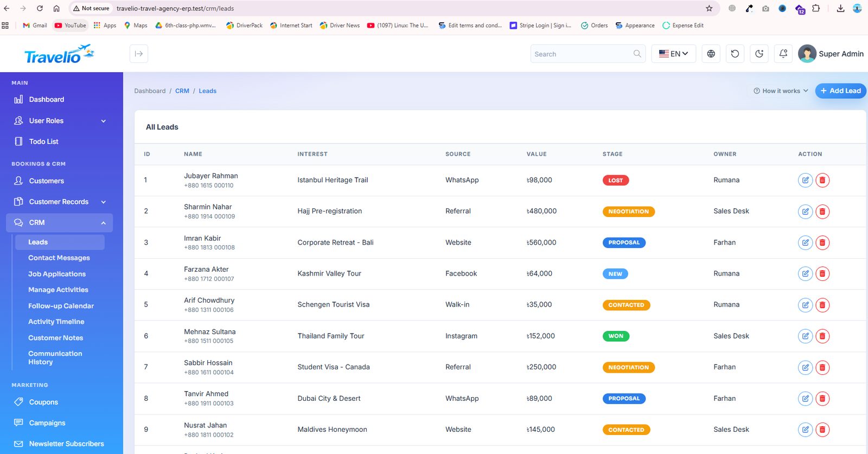Open Activity Timeline in the sidebar
Image resolution: width=868 pixels, height=454 pixels.
pos(56,322)
